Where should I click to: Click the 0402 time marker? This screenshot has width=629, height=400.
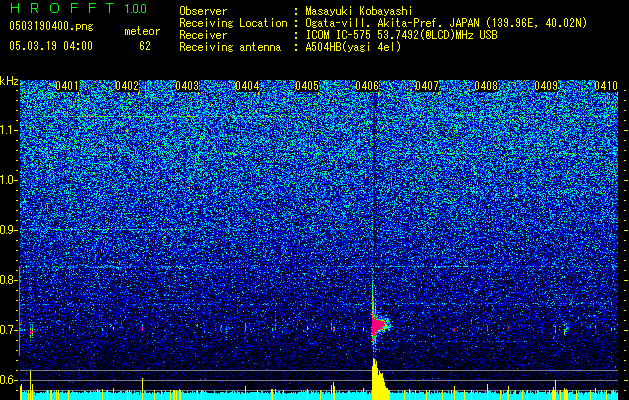(127, 86)
